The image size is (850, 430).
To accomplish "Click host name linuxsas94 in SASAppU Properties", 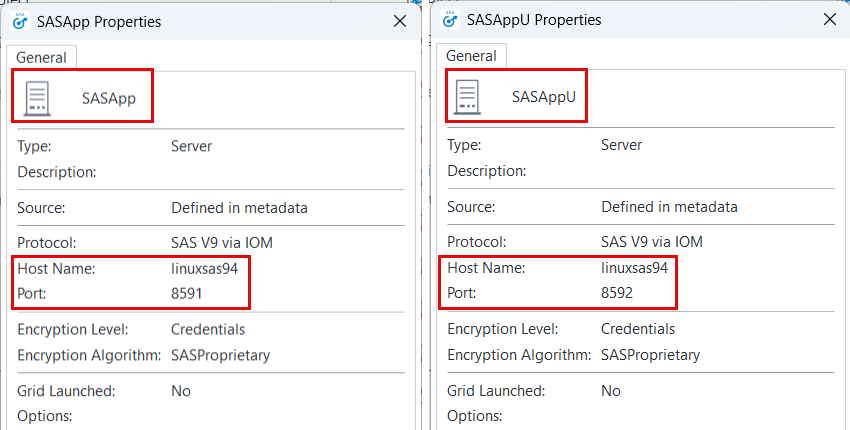I will coord(634,267).
